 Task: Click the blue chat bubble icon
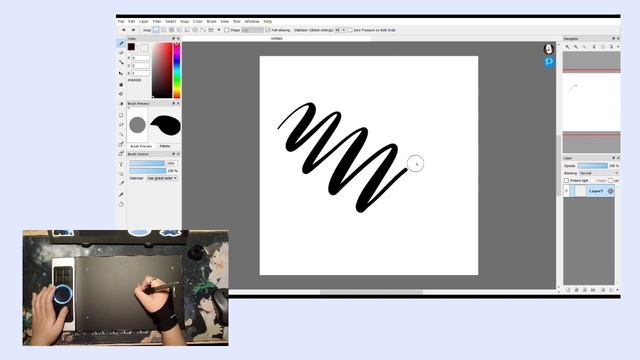(x=549, y=62)
